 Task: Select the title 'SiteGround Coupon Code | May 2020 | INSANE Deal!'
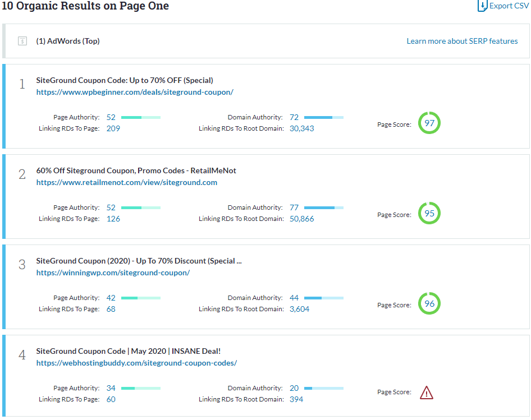[x=129, y=351]
